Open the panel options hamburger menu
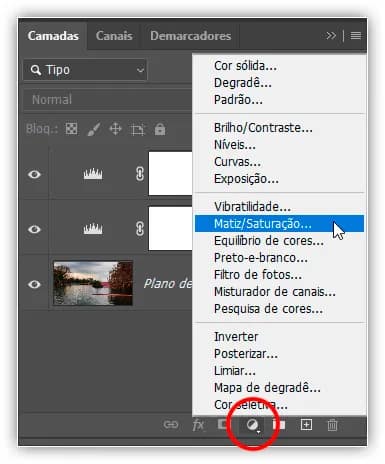Viewport: 385px width, 464px height. 356,35
